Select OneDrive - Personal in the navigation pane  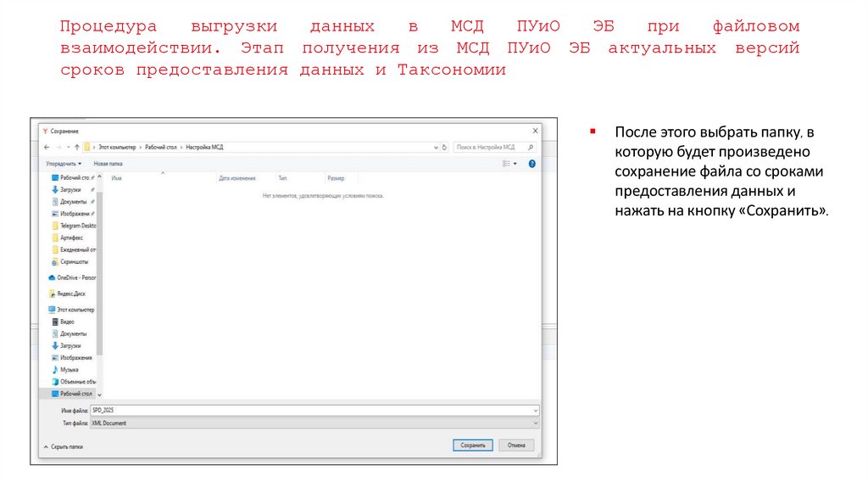click(x=73, y=278)
